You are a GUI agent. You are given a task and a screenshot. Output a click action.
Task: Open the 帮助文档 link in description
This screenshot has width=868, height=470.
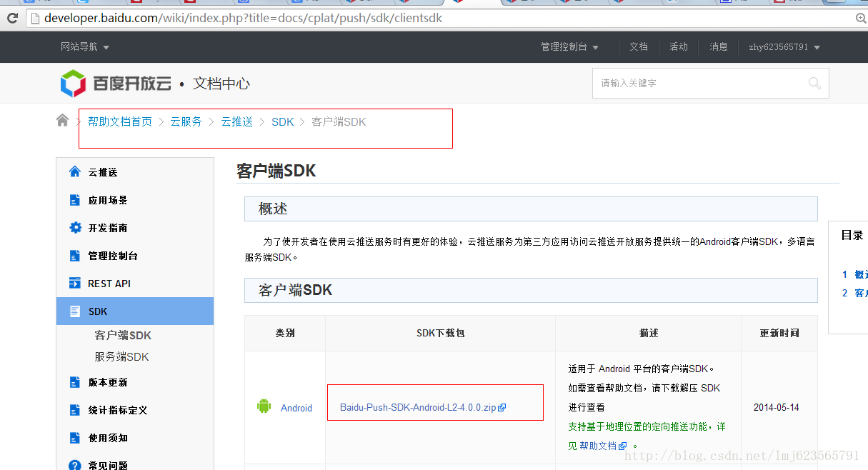click(599, 445)
